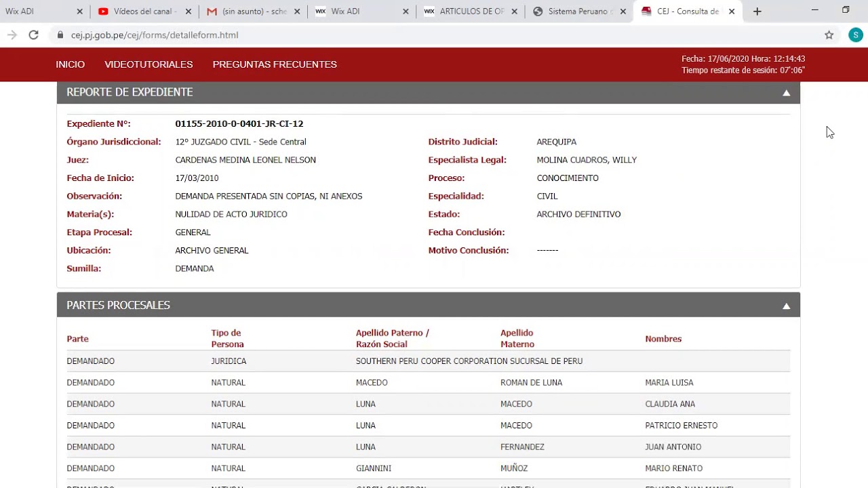The height and width of the screenshot is (488, 868).
Task: Select the FERNANDEZ maternal surname cell
Action: click(522, 447)
